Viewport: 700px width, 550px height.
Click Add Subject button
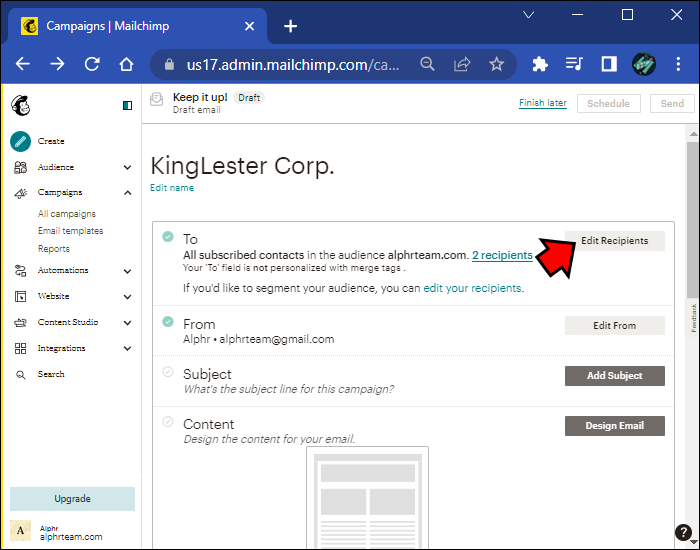pos(614,376)
